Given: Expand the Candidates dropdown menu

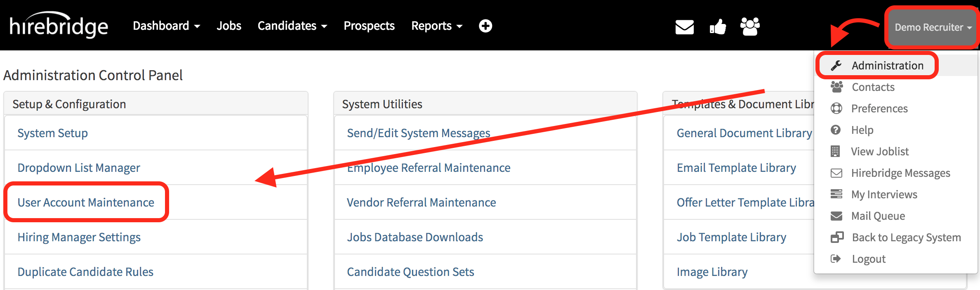Looking at the screenshot, I should (x=292, y=26).
